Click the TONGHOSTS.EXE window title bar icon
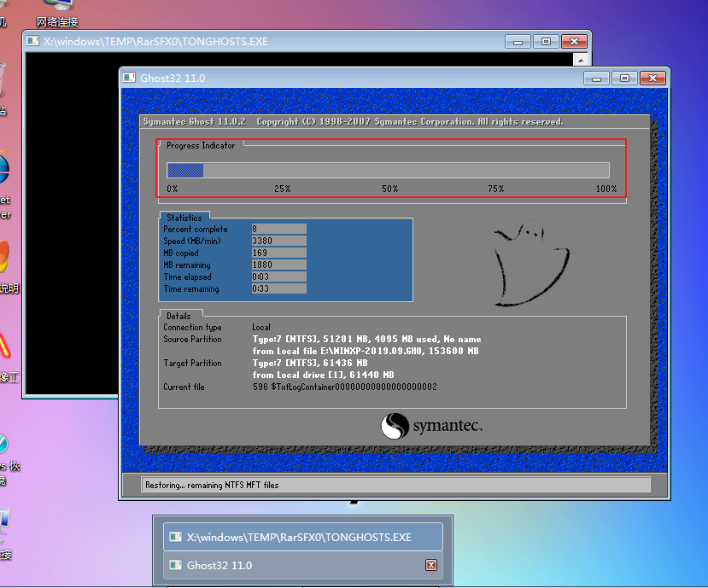 32,42
